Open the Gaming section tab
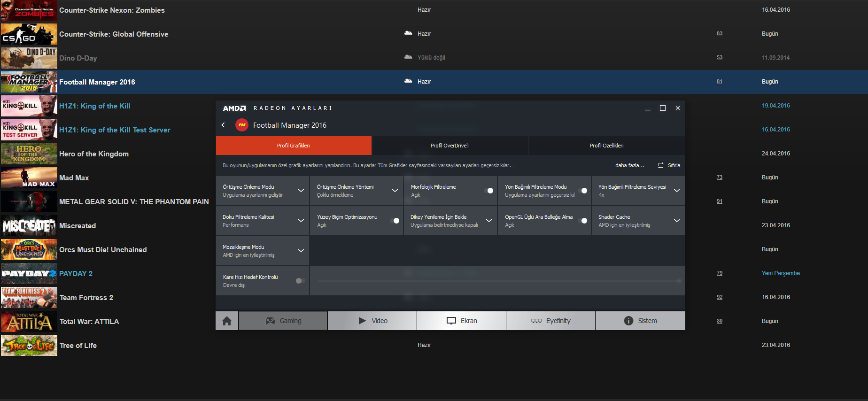 click(x=283, y=321)
